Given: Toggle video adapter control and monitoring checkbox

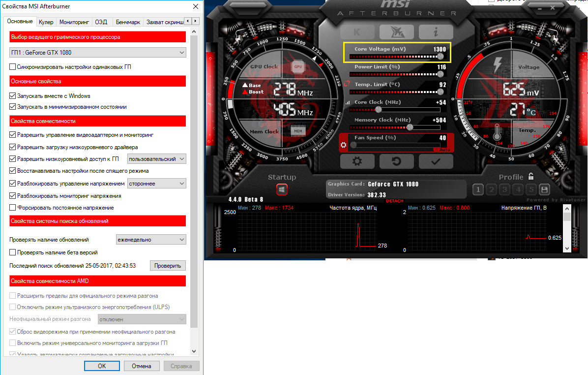Looking at the screenshot, I should (12, 135).
